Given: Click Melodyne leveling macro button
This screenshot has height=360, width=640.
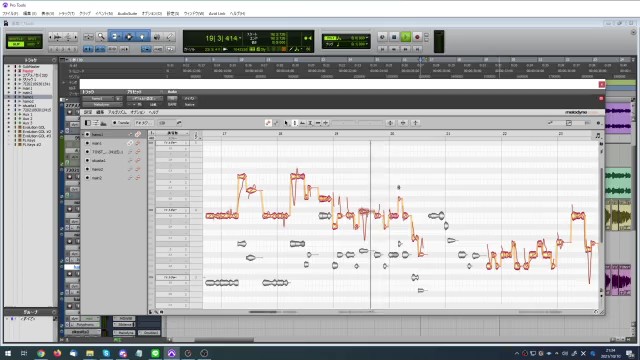Looking at the screenshot, I should (x=416, y=123).
